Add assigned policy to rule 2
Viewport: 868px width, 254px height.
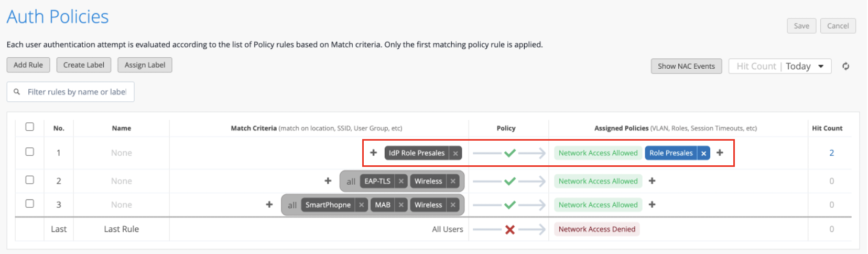tap(652, 181)
